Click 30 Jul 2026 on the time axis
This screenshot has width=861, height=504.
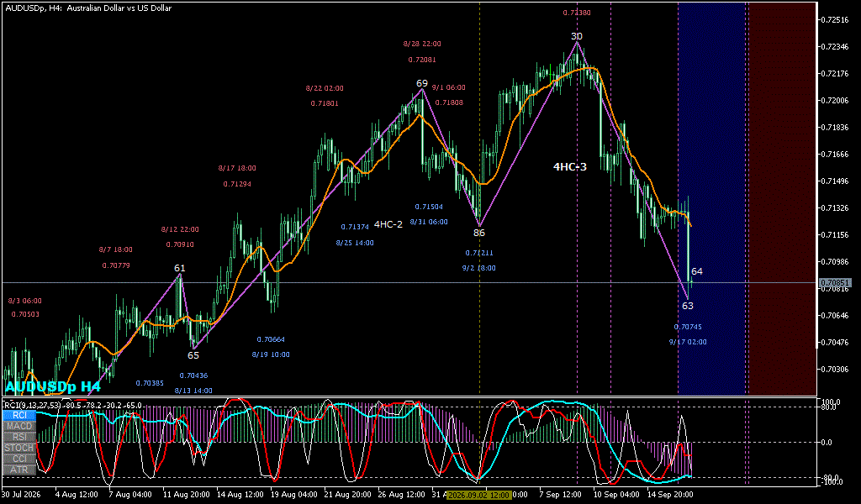click(21, 495)
